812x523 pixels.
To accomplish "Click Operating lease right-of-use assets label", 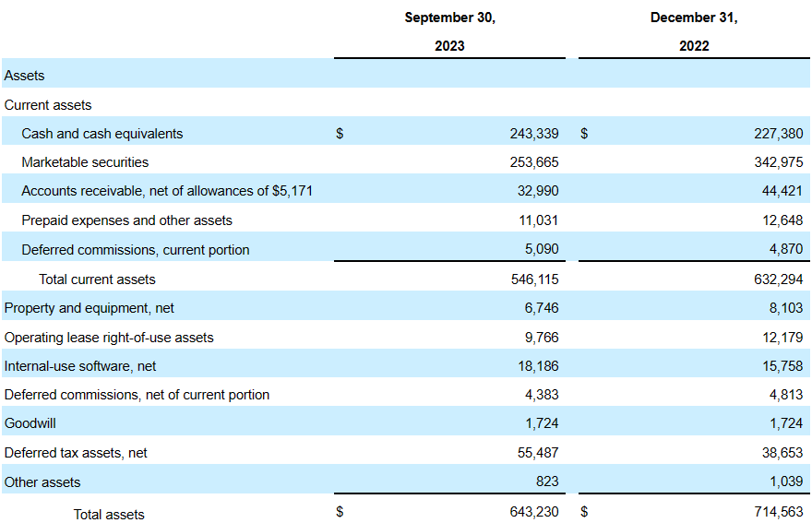I will [x=109, y=338].
